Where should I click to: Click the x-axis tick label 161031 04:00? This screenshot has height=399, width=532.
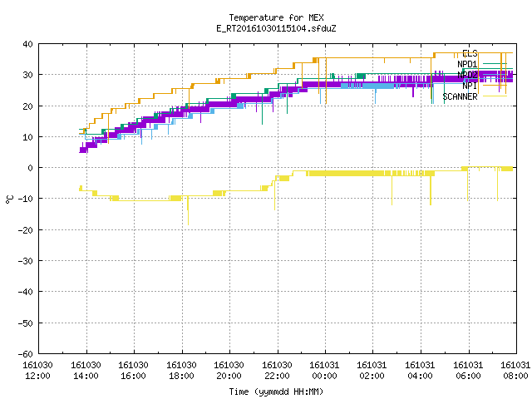pyautogui.click(x=421, y=371)
